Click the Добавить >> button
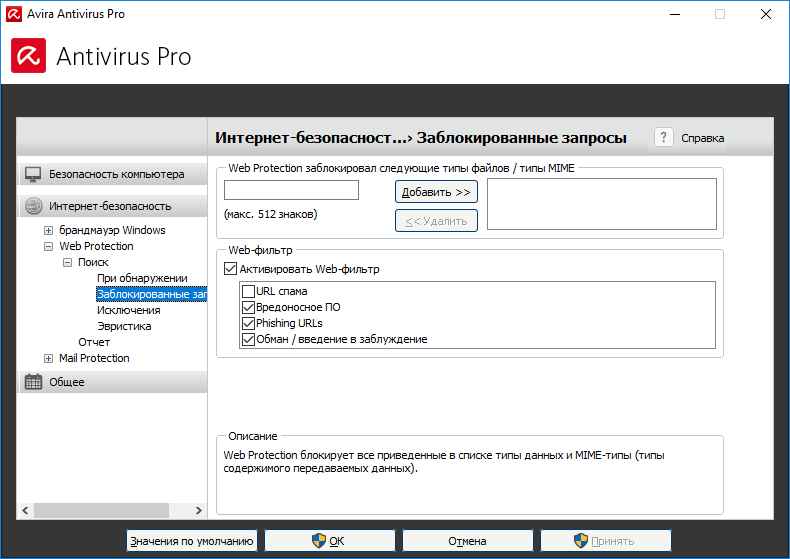The width and height of the screenshot is (790, 559). tap(436, 192)
